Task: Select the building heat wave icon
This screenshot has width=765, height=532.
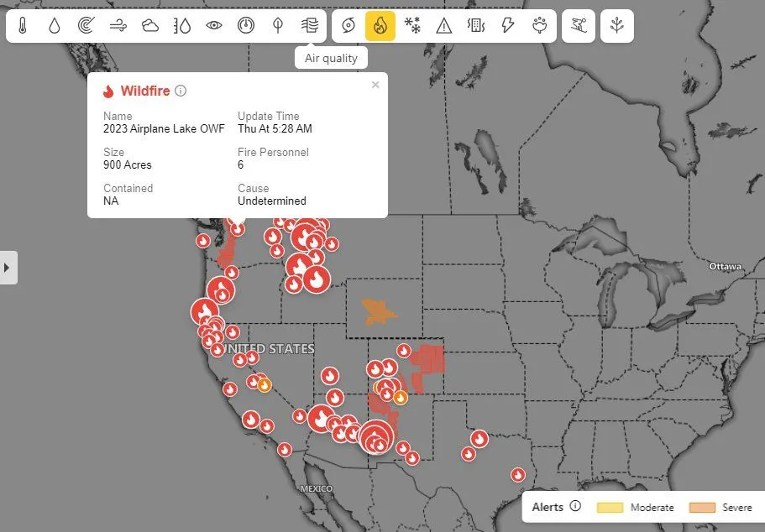Action: coord(475,25)
